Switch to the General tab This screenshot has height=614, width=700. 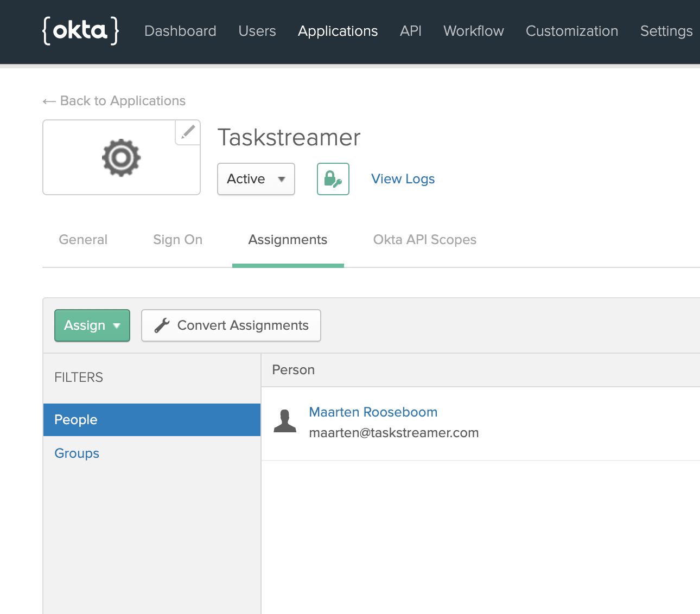[83, 240]
